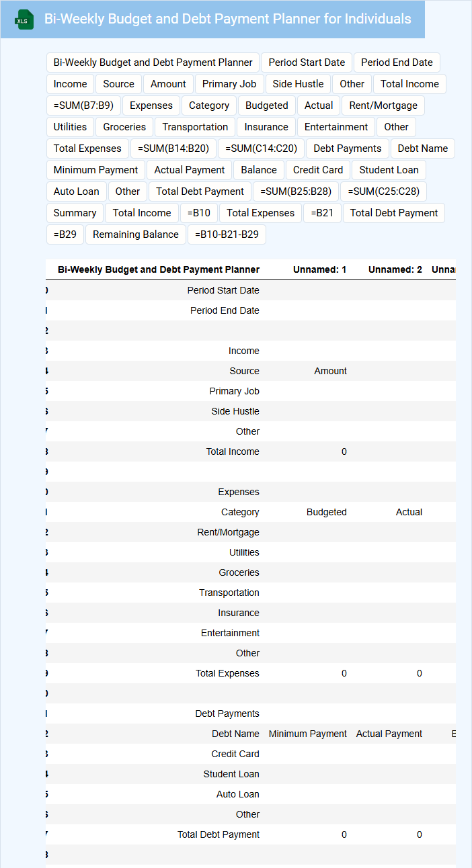Click the Side Hustle tag

click(x=299, y=84)
